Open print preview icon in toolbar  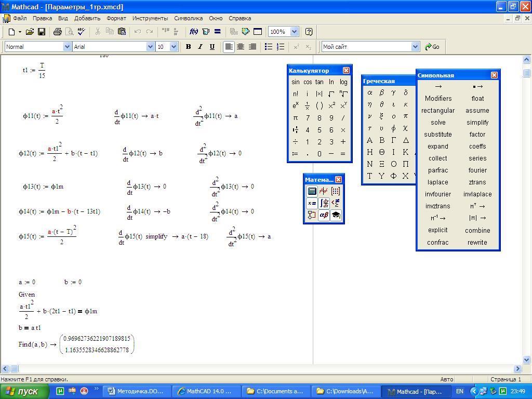point(70,32)
